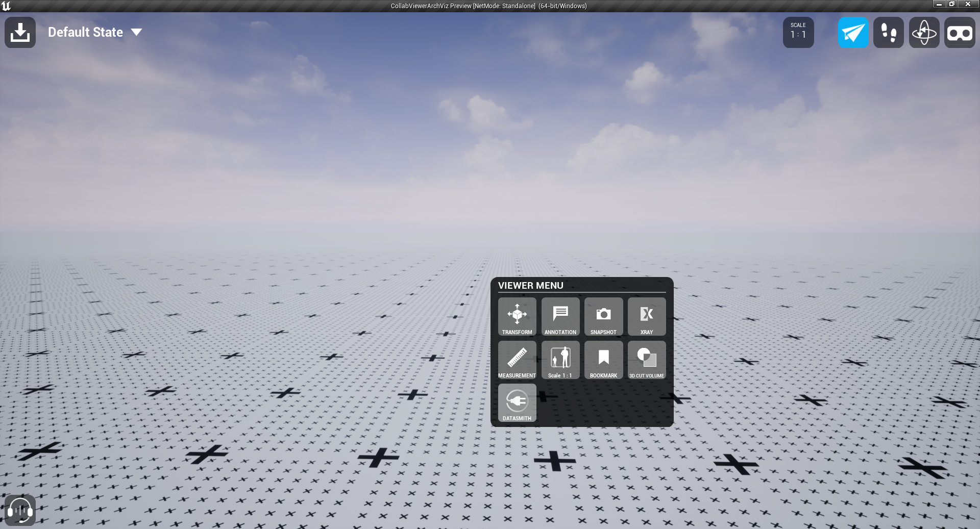The width and height of the screenshot is (980, 529).
Task: Expand the Default State dropdown arrow
Action: (x=136, y=32)
